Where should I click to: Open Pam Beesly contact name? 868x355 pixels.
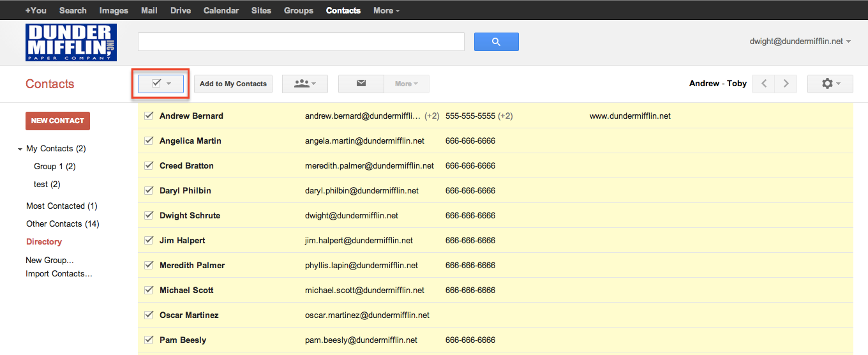[x=183, y=340]
